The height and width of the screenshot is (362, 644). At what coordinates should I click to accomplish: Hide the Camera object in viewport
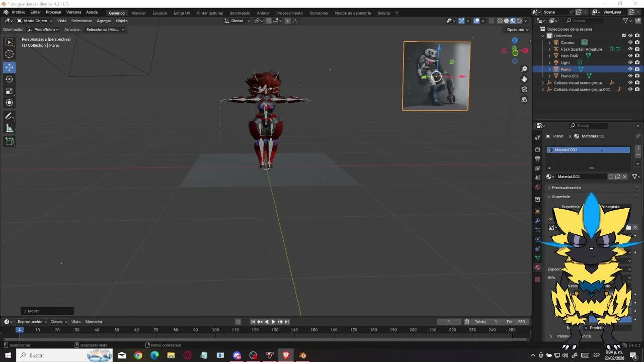point(630,42)
